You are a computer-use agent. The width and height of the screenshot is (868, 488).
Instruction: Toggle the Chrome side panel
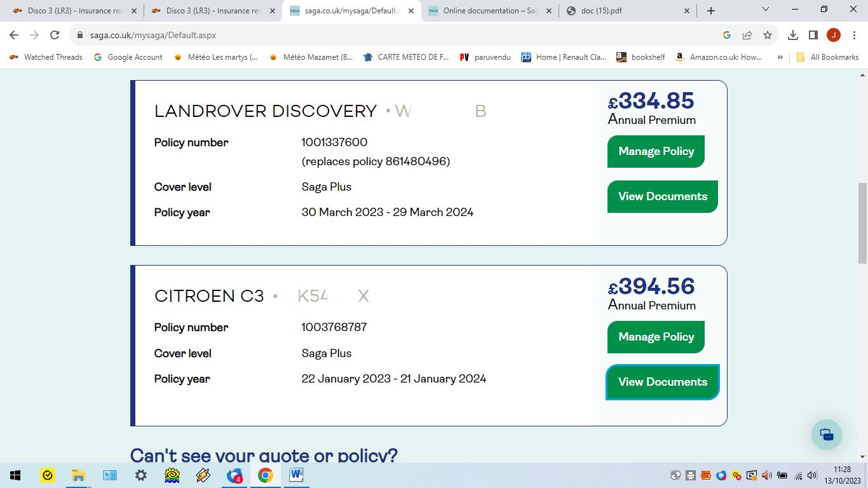(813, 35)
